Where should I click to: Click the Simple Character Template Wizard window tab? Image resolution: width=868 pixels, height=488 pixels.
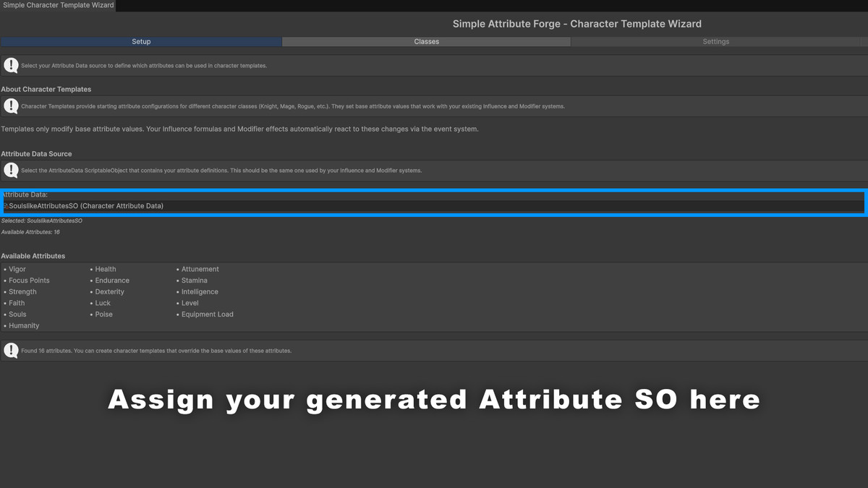tap(58, 4)
